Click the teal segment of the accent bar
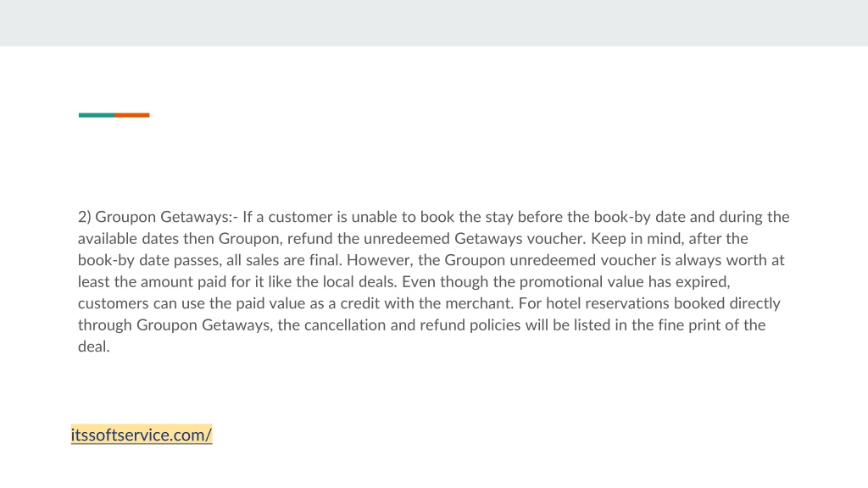868x488 pixels. tap(97, 115)
